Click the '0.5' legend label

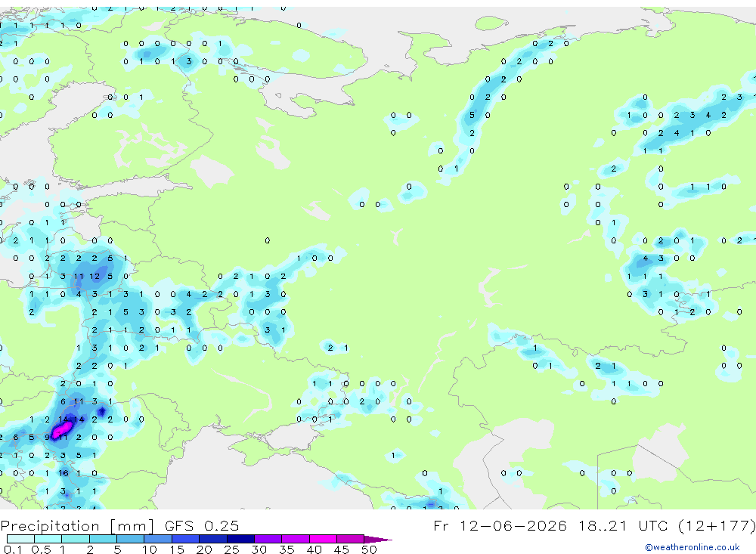(41, 549)
